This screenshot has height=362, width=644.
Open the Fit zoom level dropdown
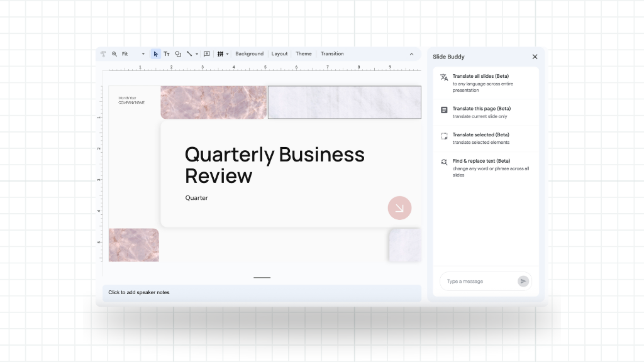[x=133, y=54]
